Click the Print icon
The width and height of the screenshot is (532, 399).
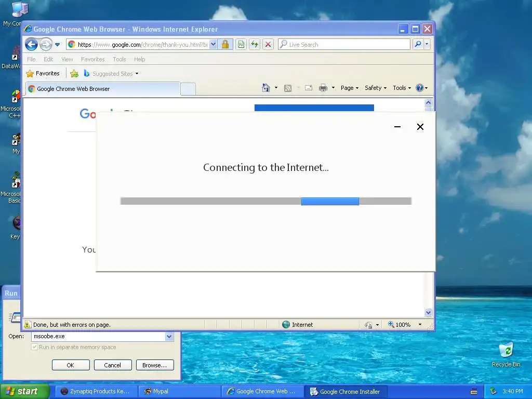click(x=323, y=88)
